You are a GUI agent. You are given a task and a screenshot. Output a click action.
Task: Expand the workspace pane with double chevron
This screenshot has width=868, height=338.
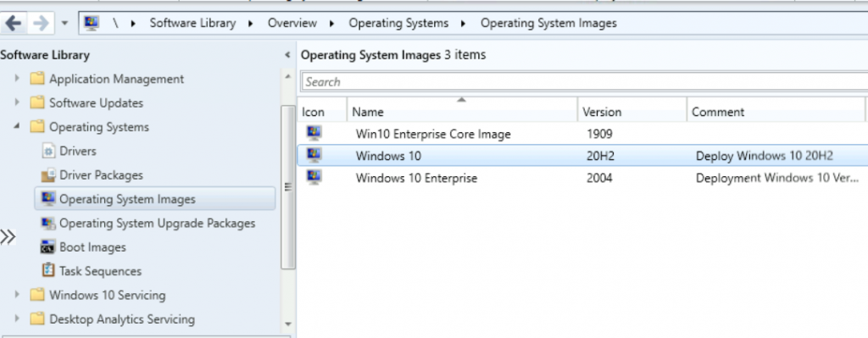click(8, 237)
